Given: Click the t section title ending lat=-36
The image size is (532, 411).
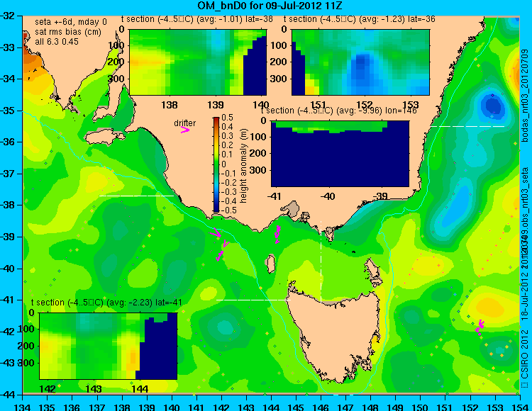Looking at the screenshot, I should pyautogui.click(x=360, y=19).
